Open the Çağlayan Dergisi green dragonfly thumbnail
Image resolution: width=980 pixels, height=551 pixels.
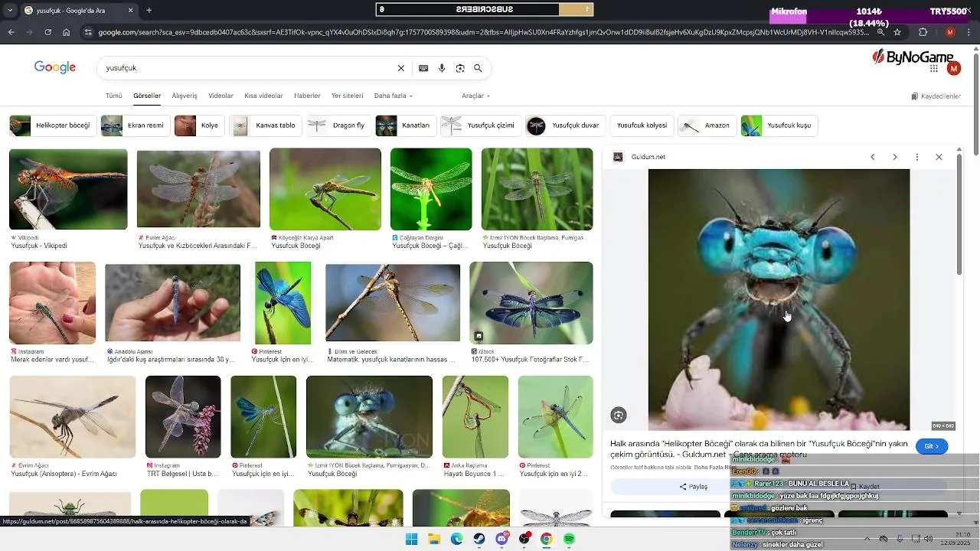[431, 189]
